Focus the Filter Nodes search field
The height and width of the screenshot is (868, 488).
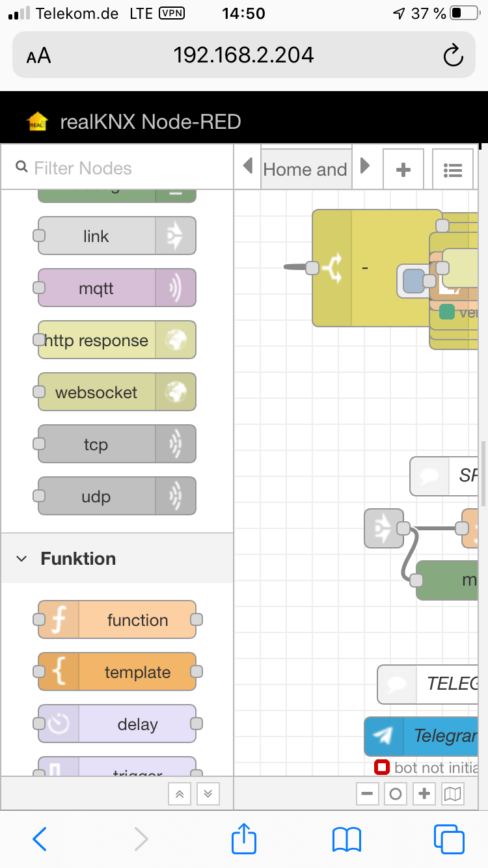click(117, 168)
